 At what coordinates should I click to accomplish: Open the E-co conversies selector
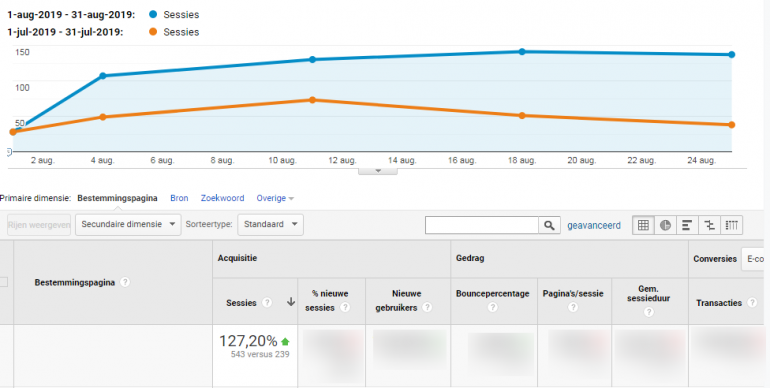click(x=754, y=259)
